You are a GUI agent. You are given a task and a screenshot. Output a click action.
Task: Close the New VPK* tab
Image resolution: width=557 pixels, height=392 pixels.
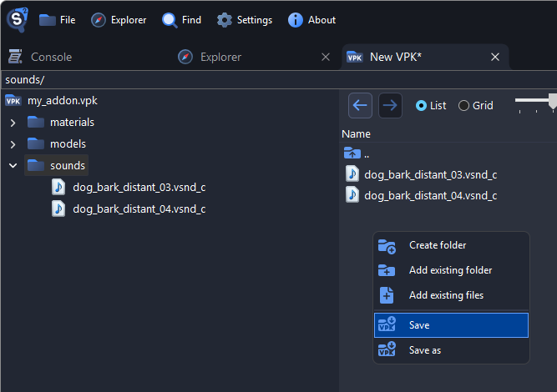pyautogui.click(x=495, y=57)
